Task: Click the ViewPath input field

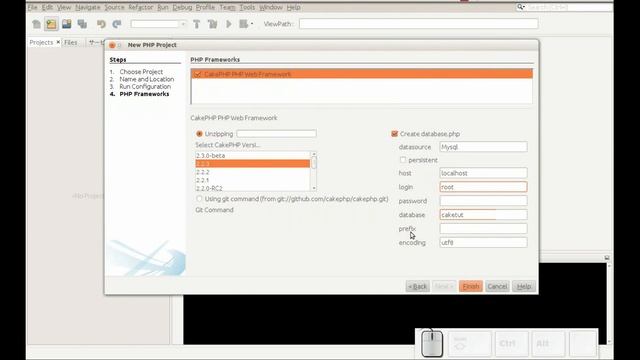Action: [x=418, y=24]
